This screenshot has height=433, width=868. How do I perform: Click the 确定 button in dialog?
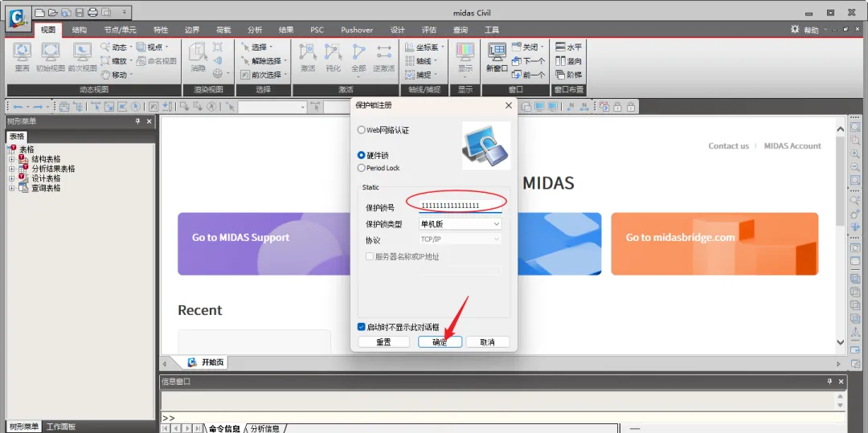click(x=440, y=342)
